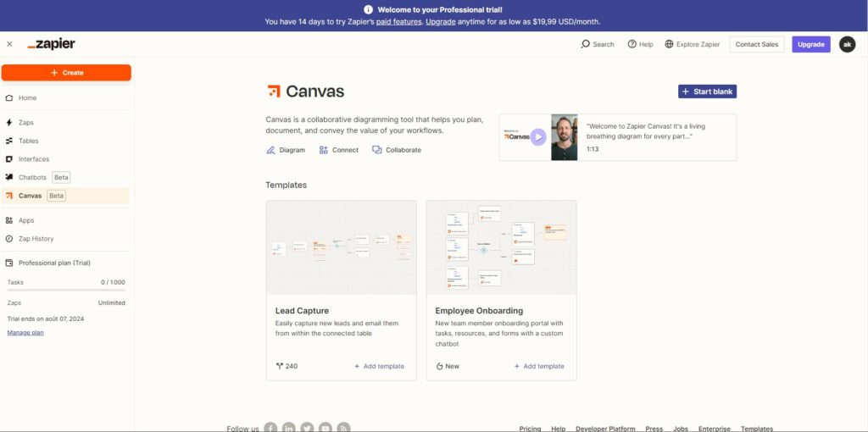Open Interfaces from the sidebar
Viewport: 868px width, 432px height.
tap(66, 159)
